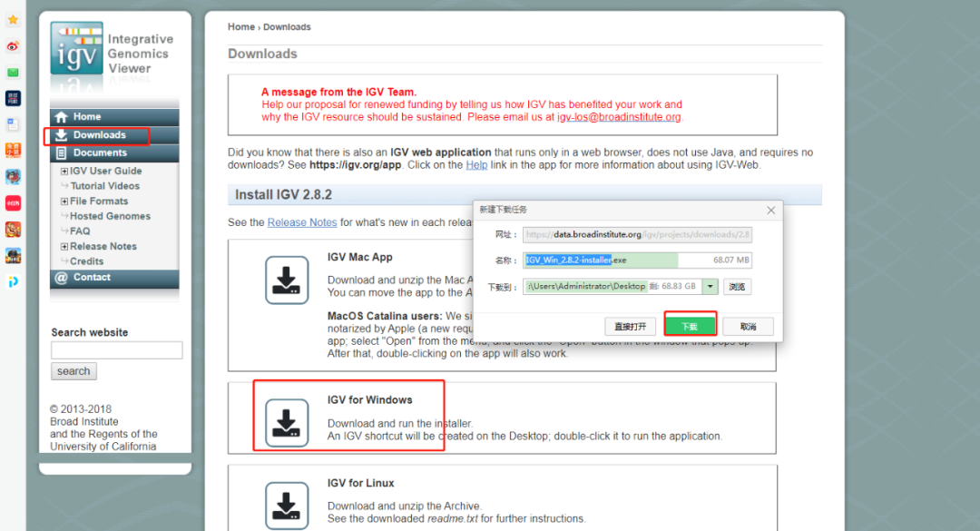The height and width of the screenshot is (531, 980).
Task: Click the download path field showing Desktop
Action: pyautogui.click(x=612, y=287)
